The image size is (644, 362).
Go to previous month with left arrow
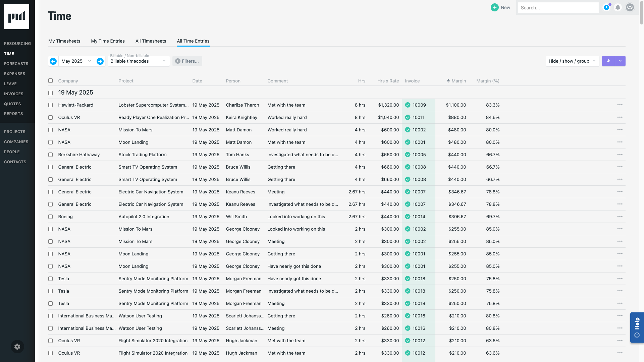click(53, 61)
